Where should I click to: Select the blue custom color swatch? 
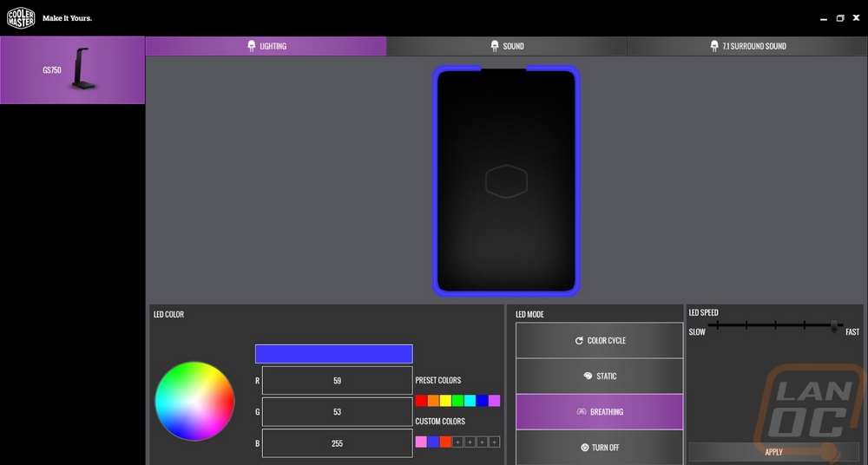(433, 442)
